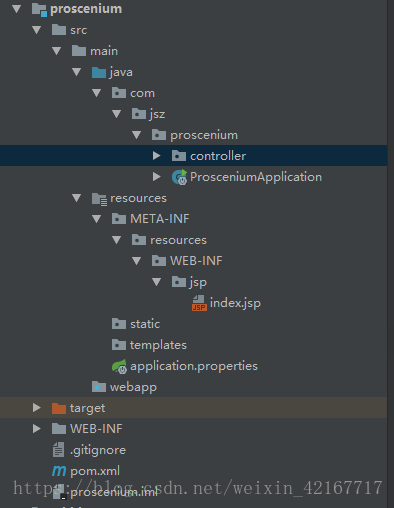Select the 'application.properties' file label

point(194,366)
